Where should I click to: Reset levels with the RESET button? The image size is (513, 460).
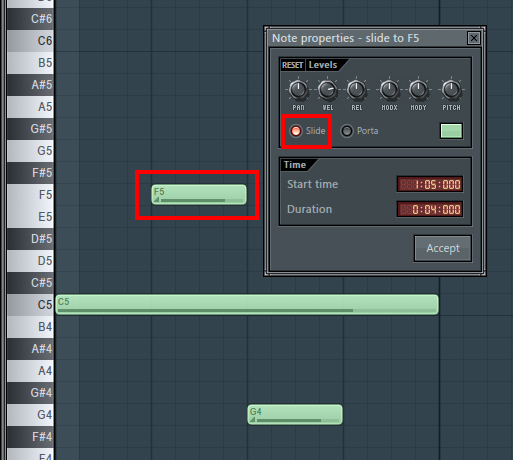click(292, 65)
